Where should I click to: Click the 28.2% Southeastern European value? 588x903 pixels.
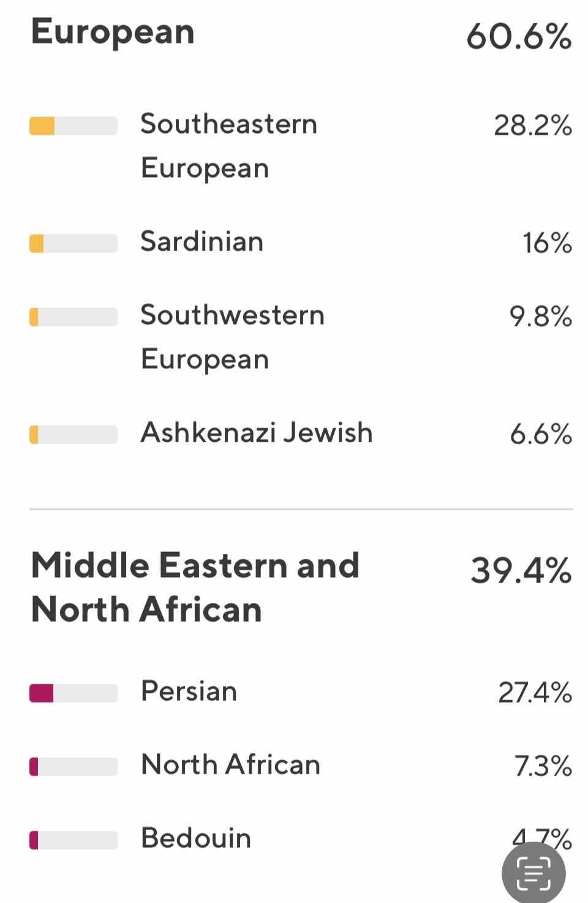533,126
